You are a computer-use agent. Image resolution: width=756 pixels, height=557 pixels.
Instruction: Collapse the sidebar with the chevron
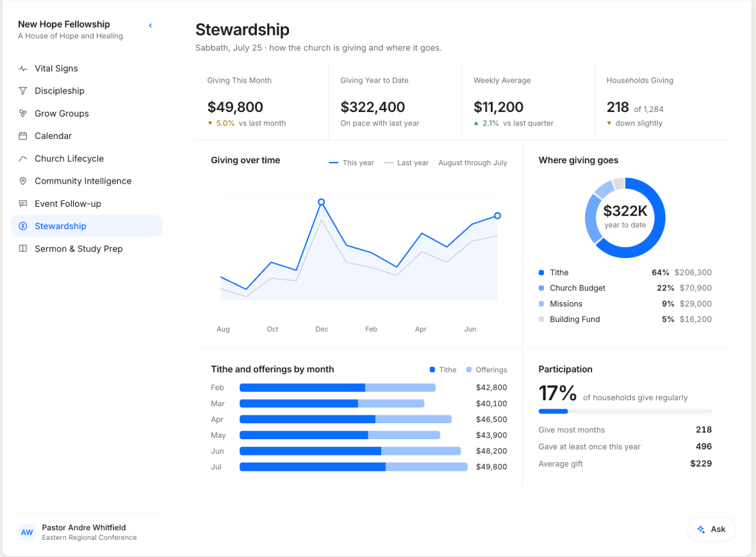click(x=151, y=26)
